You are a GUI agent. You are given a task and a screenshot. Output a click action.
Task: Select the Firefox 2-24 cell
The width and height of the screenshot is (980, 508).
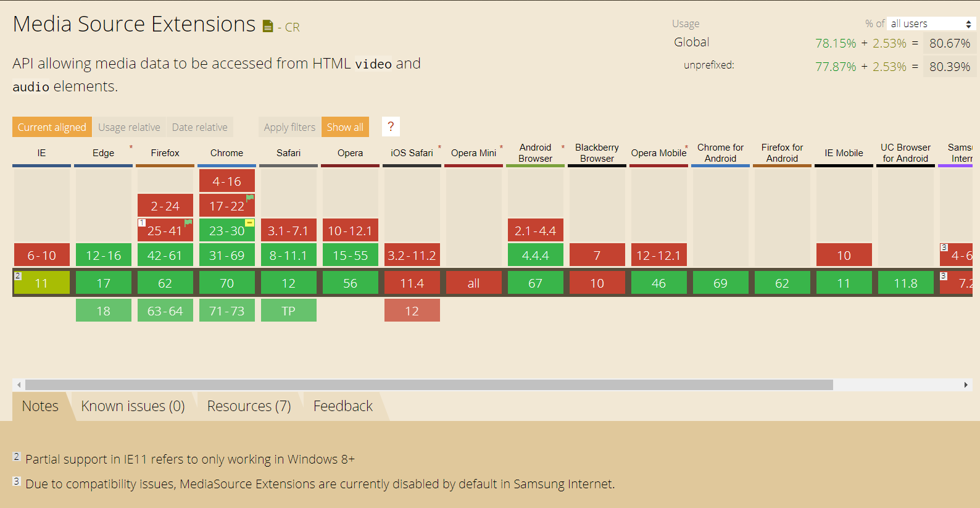click(165, 206)
